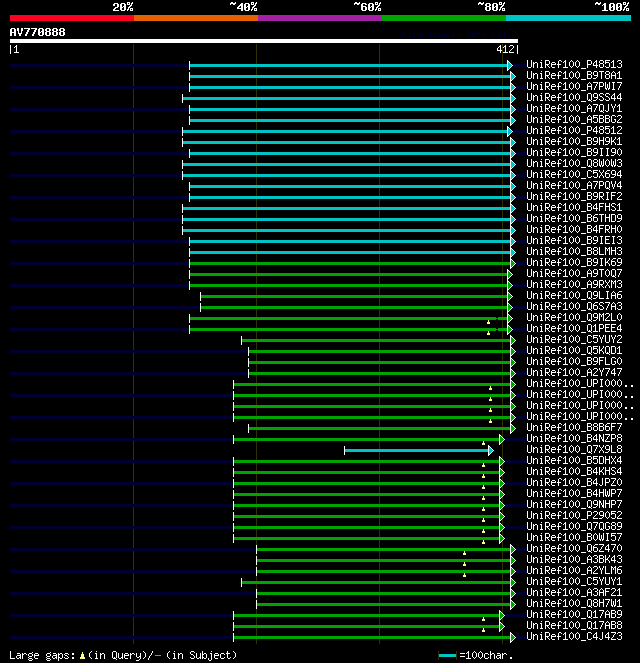The width and height of the screenshot is (640, 663).
Task: Click the UniRef100_Q6Z470 label
Action: 574,548
